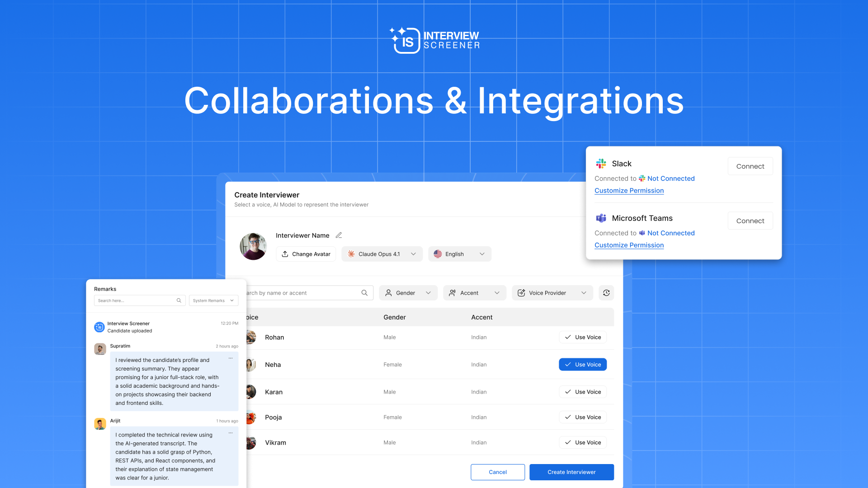Click the voice search magnifier icon
The width and height of the screenshot is (868, 488).
point(364,293)
